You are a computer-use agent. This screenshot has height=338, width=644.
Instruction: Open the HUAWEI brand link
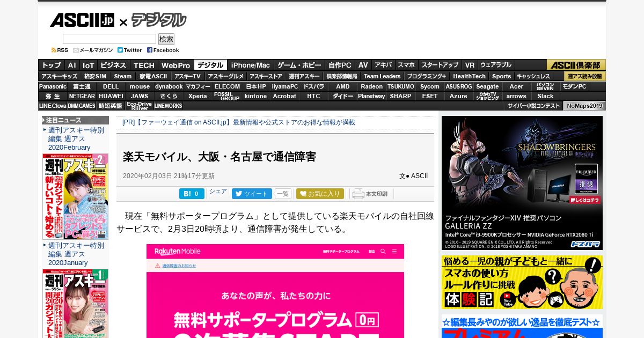pos(111,96)
